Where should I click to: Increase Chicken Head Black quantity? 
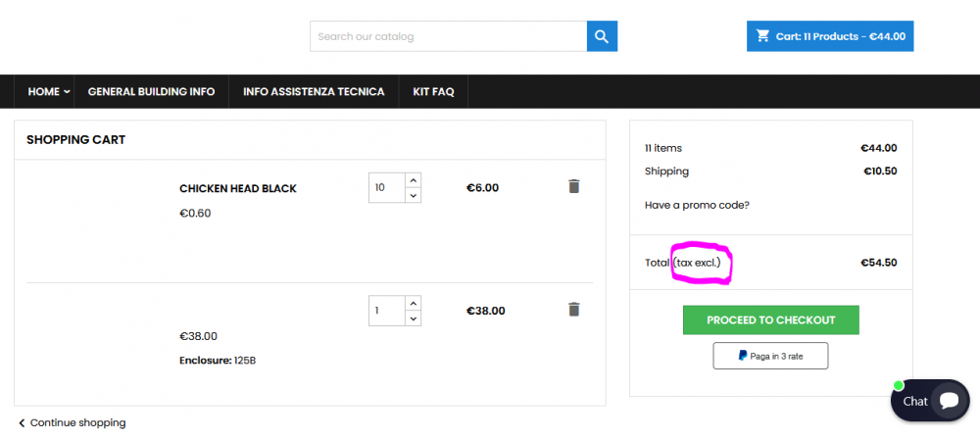click(413, 180)
